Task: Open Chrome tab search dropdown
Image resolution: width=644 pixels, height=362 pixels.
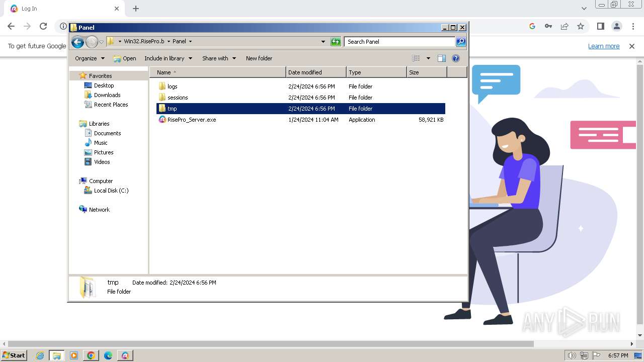Action: pyautogui.click(x=584, y=9)
